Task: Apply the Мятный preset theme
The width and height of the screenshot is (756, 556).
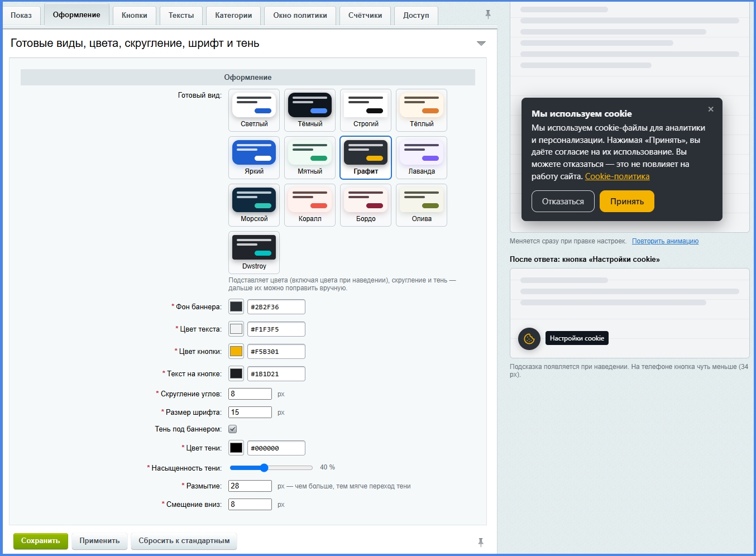Action: click(310, 157)
